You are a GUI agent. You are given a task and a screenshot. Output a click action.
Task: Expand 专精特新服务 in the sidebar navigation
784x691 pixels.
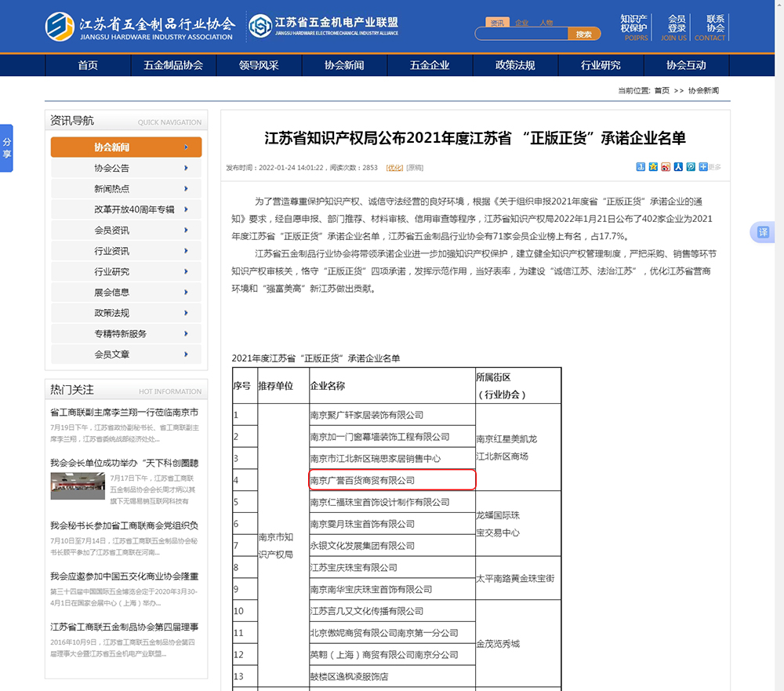(126, 333)
